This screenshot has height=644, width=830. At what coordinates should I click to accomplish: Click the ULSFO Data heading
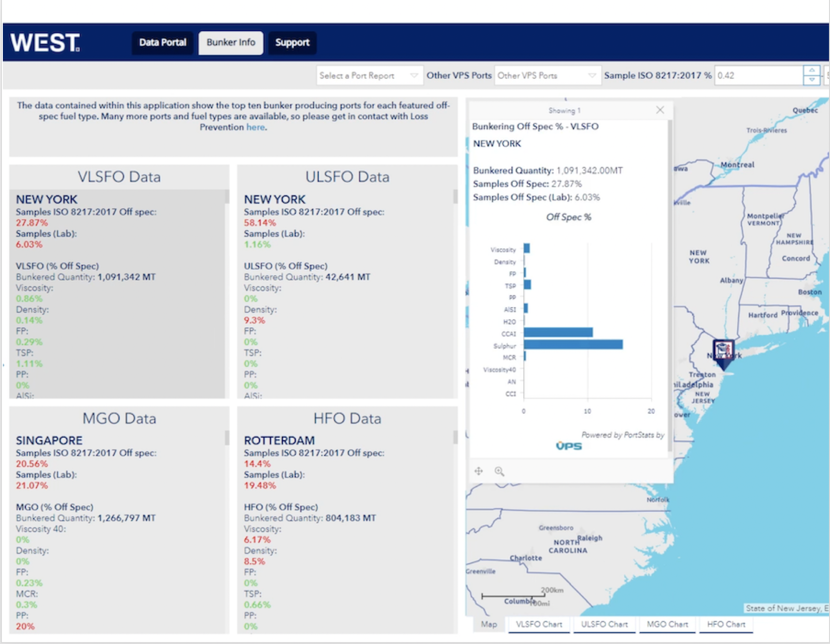click(347, 177)
